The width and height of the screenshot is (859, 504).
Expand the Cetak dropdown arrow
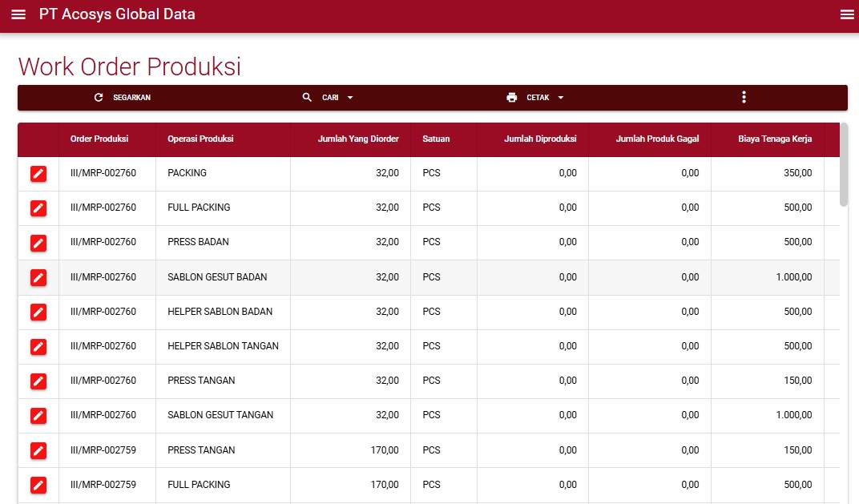[561, 98]
